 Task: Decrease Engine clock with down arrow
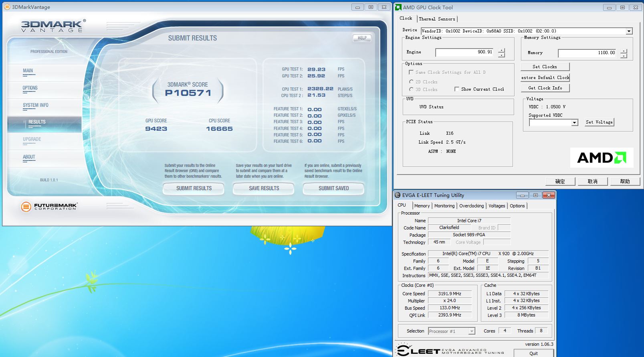coord(502,55)
